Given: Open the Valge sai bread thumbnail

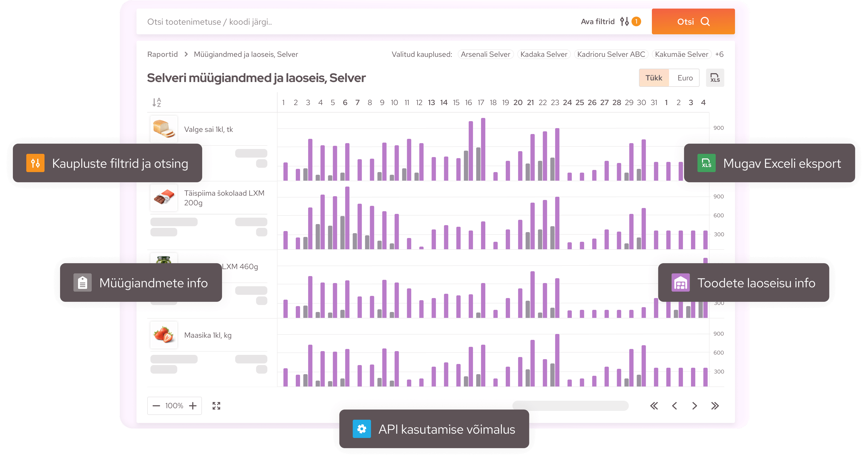Looking at the screenshot, I should 164,129.
